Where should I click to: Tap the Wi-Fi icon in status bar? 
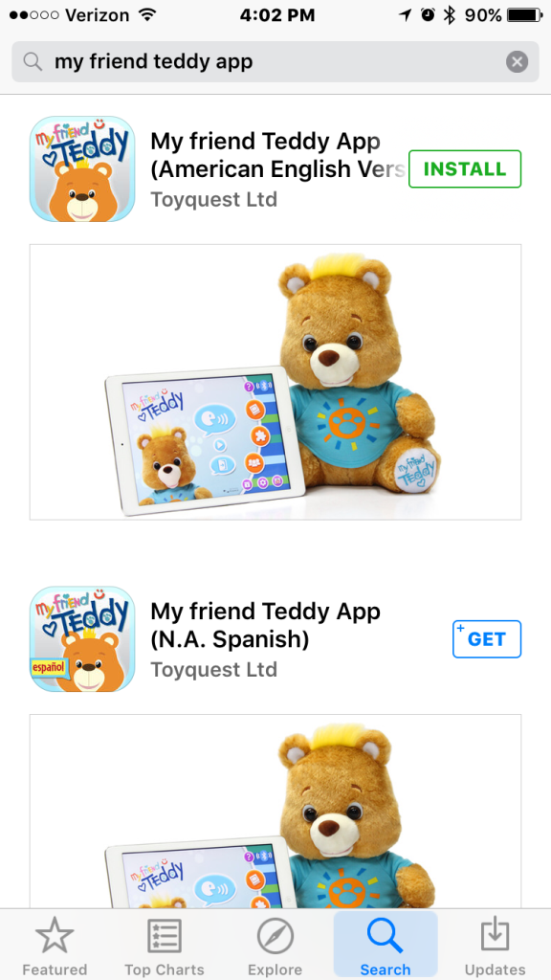(147, 15)
